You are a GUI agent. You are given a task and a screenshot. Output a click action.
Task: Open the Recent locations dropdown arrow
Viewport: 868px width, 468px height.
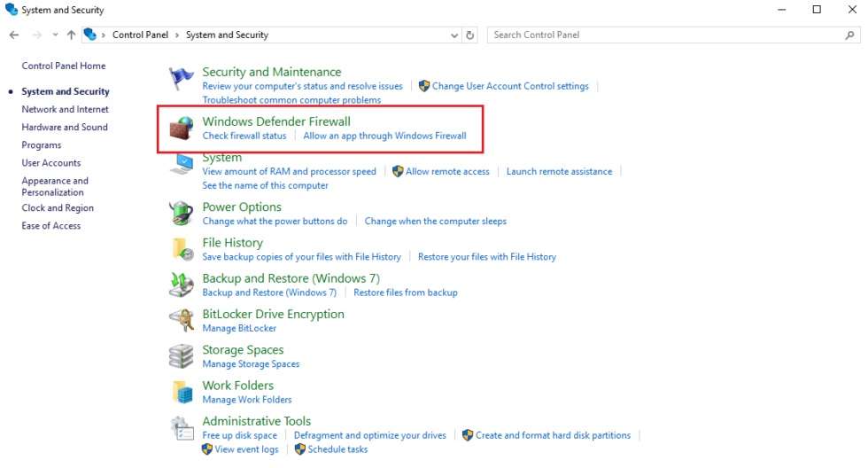point(55,35)
